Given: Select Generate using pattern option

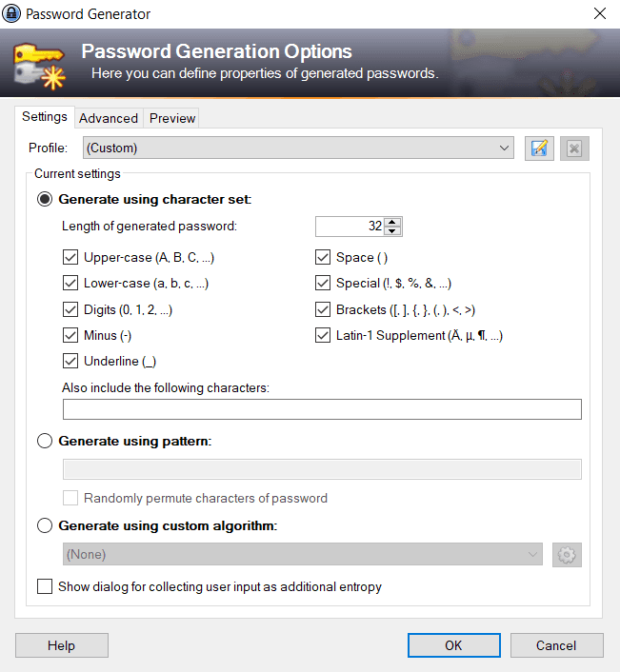Looking at the screenshot, I should pos(45,441).
